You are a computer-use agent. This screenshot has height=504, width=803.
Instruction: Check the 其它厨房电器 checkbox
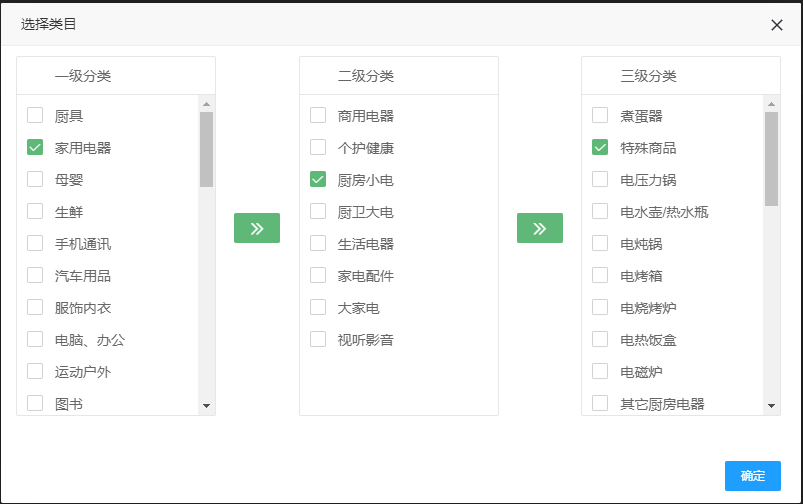point(600,403)
